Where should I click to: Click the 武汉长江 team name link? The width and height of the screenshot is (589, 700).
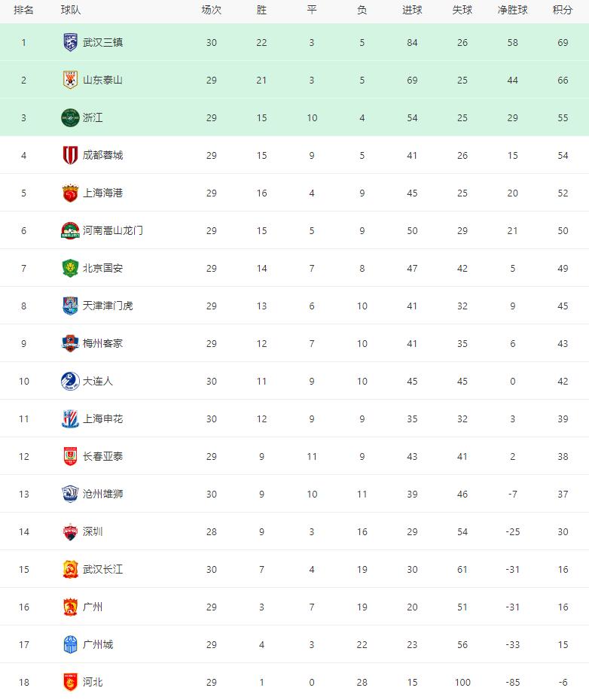point(102,569)
